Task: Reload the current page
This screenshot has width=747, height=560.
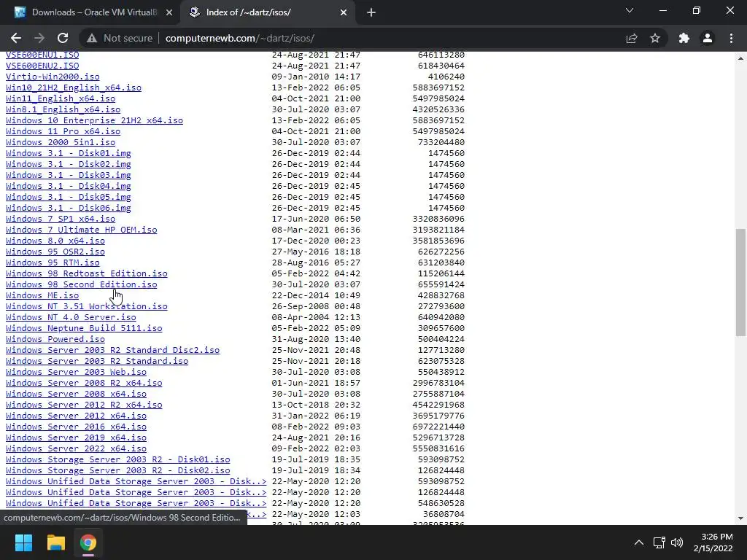Action: pyautogui.click(x=63, y=38)
